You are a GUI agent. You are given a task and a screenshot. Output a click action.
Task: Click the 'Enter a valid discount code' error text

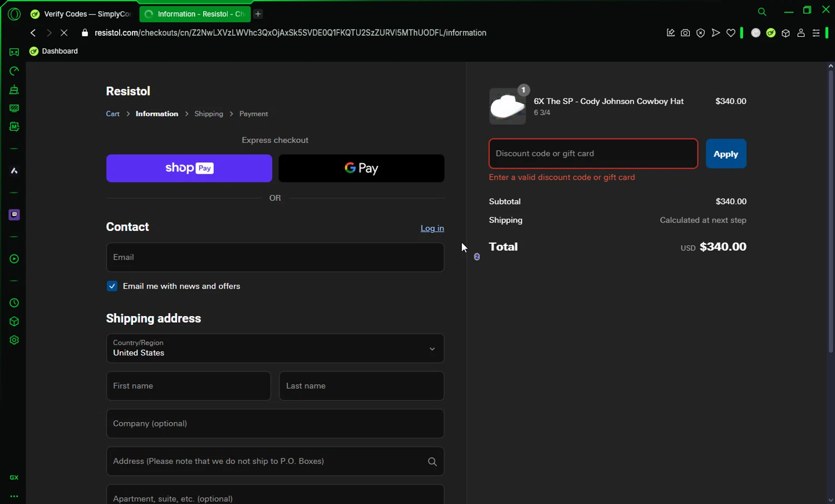point(562,177)
